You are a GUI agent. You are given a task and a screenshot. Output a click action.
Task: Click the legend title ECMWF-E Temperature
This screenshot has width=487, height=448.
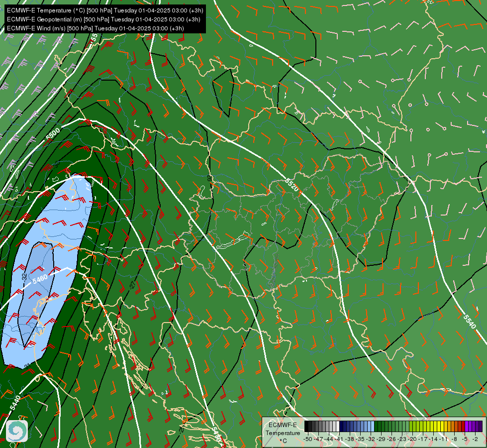(283, 429)
